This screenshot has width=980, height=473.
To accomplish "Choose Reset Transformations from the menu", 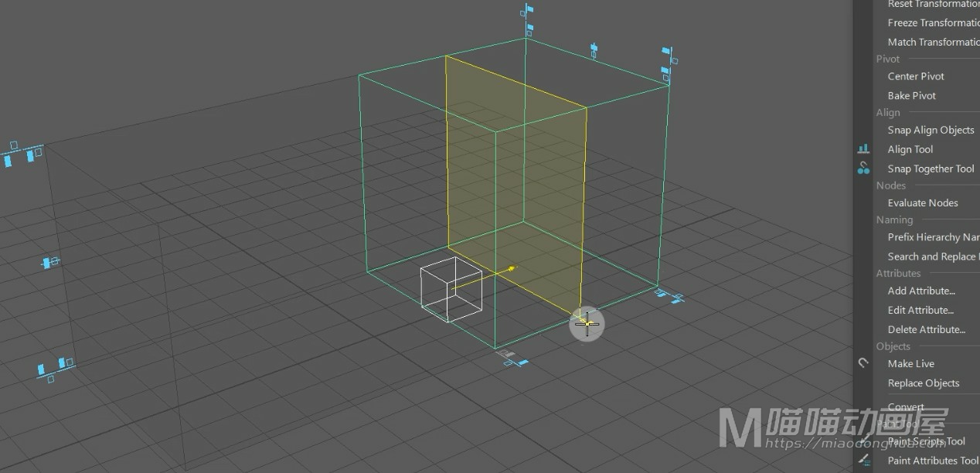I will [x=933, y=4].
